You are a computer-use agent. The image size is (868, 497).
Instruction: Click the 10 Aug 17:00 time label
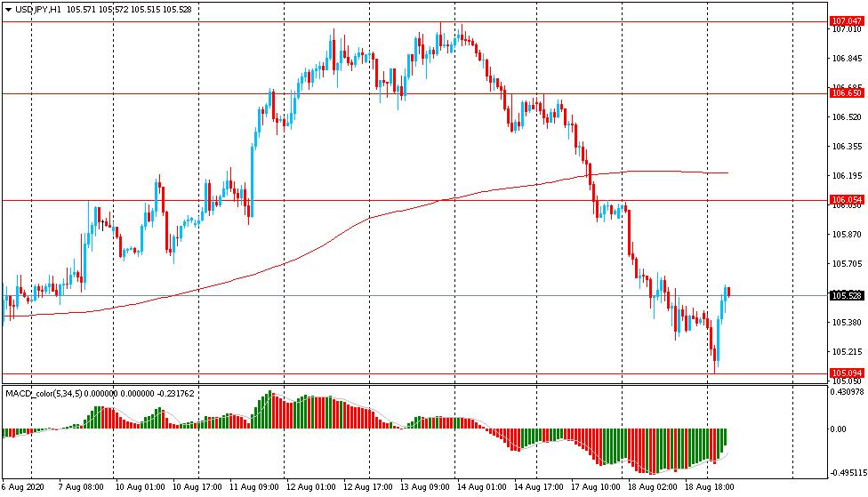197,487
